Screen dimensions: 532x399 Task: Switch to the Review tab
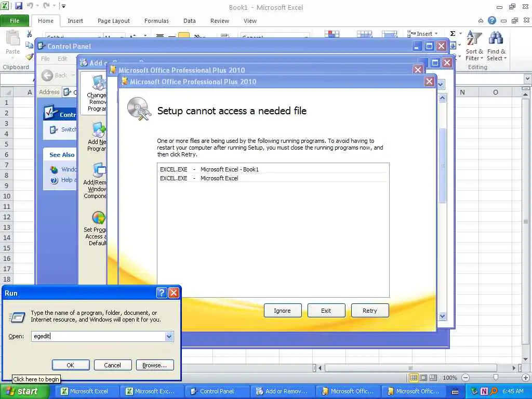220,21
